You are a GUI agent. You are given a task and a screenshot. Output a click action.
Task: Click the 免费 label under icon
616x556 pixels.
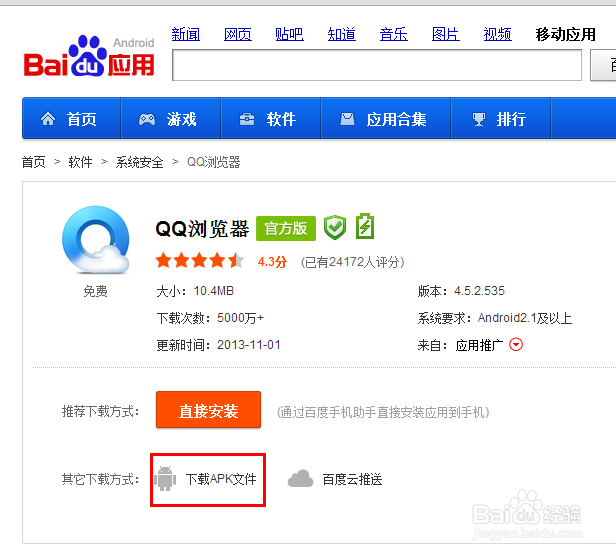pos(95,291)
